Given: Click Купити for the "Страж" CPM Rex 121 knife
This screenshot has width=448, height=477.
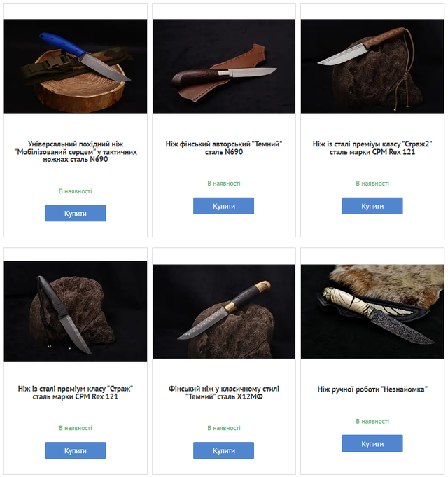Looking at the screenshot, I should click(76, 450).
